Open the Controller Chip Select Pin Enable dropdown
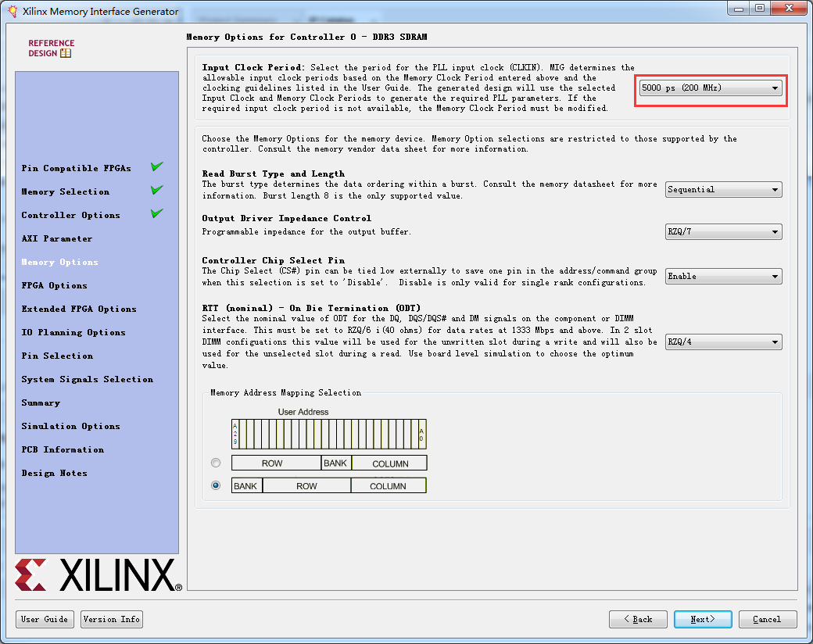813x644 pixels. point(723,277)
